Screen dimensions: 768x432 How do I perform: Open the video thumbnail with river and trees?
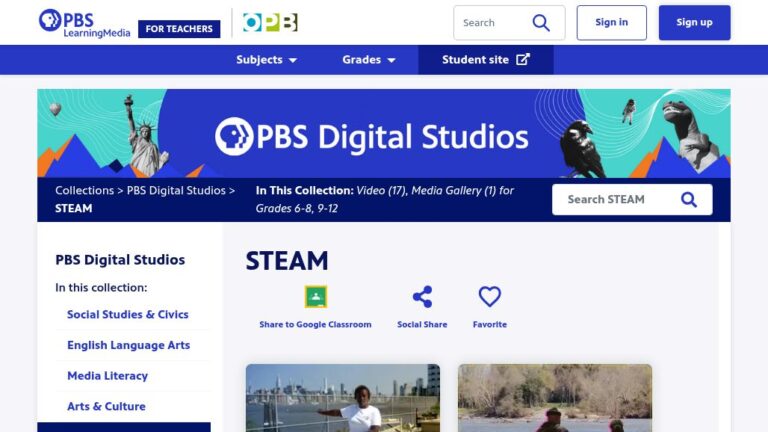pyautogui.click(x=555, y=398)
